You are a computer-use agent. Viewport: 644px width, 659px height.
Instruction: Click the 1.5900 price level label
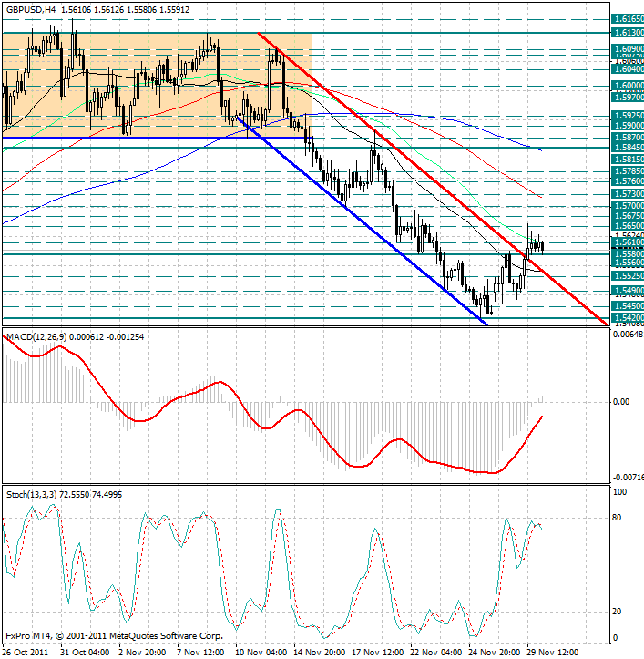coord(628,125)
